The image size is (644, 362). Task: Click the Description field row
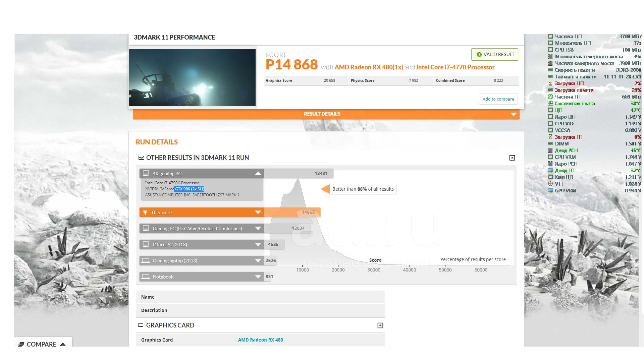coord(260,310)
